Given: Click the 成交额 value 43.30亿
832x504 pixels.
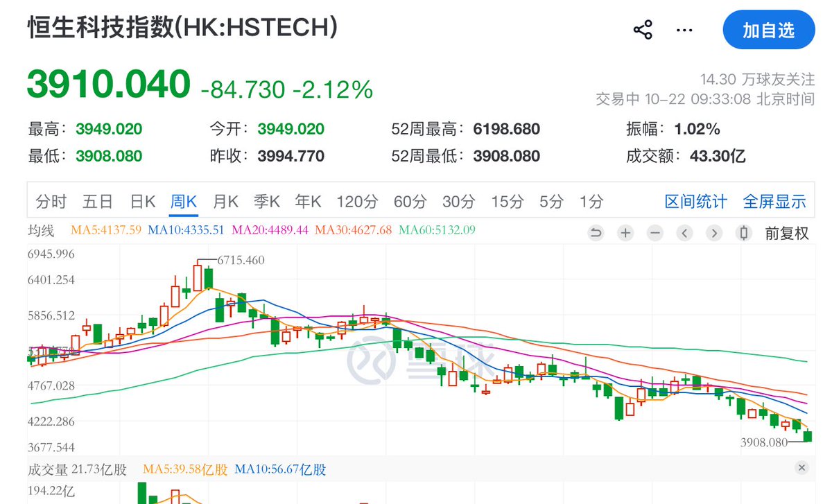Looking at the screenshot, I should [x=718, y=156].
